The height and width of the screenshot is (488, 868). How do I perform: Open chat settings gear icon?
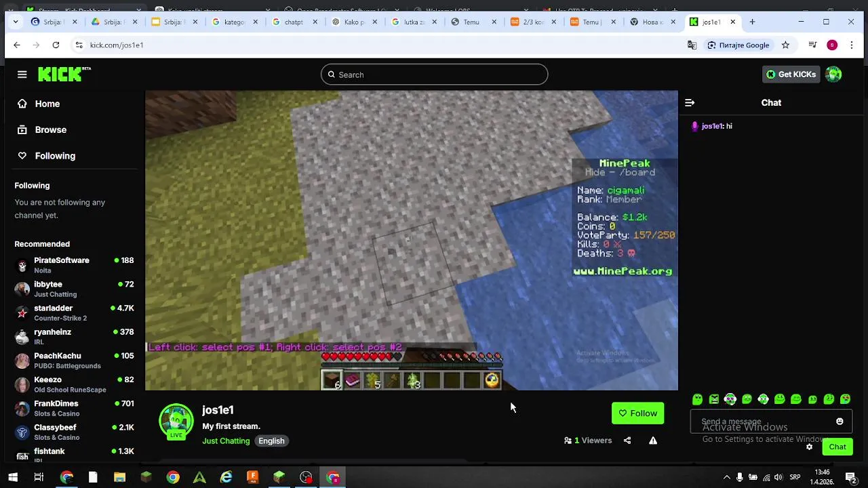pos(809,447)
